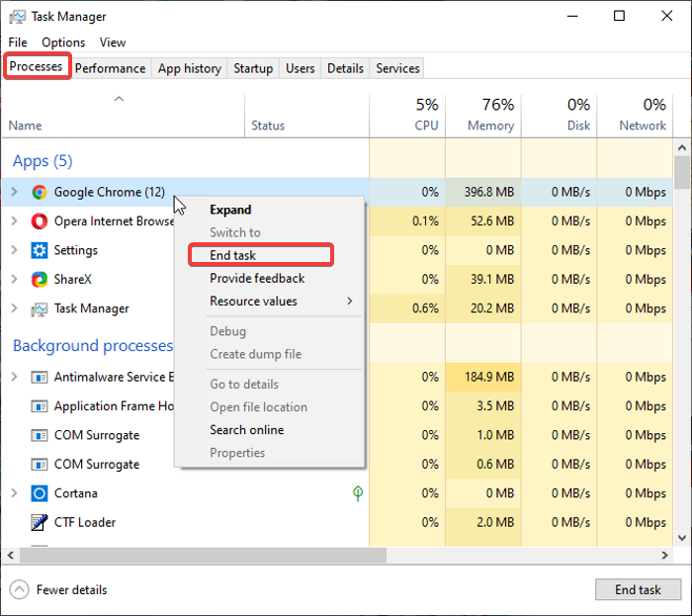The image size is (692, 616).
Task: Click the ShareX app icon
Action: point(40,280)
